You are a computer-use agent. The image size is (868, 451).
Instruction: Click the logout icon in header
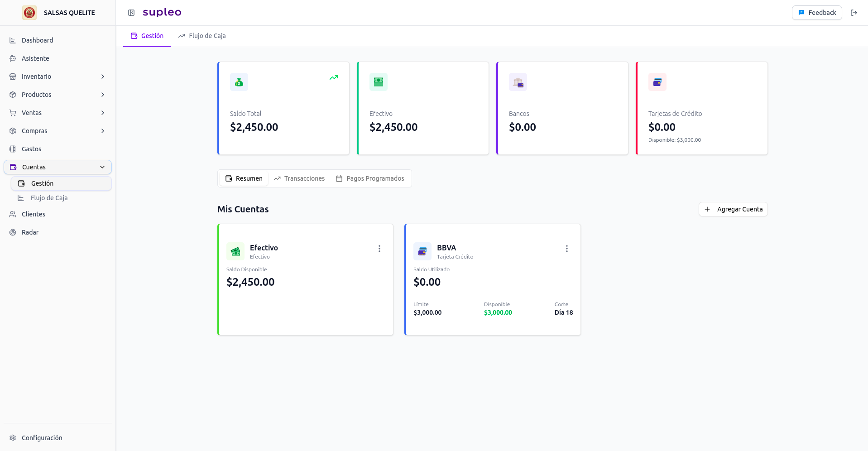[854, 13]
